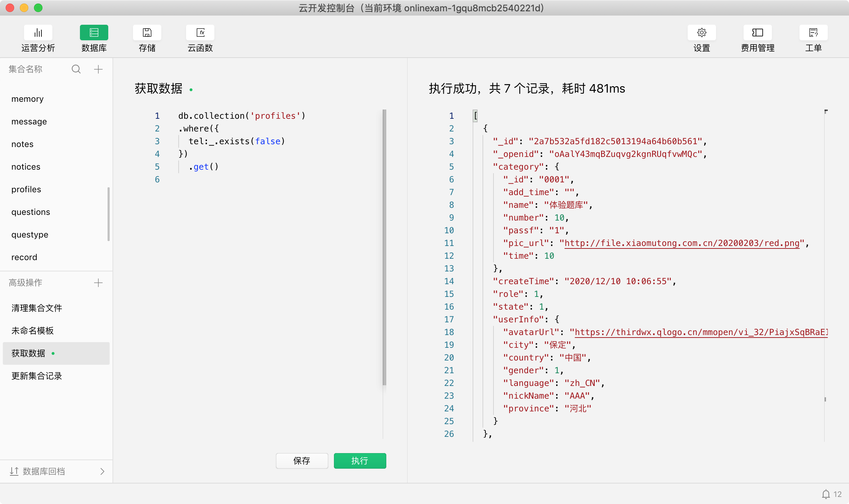
Task: Click the code editor vertical scrollbar
Action: pos(384,247)
